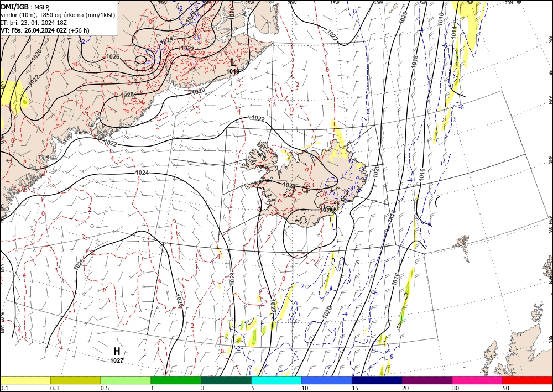Image resolution: width=553 pixels, height=392 pixels.
Task: Click the legend value '0.1'
Action: pyautogui.click(x=4, y=388)
